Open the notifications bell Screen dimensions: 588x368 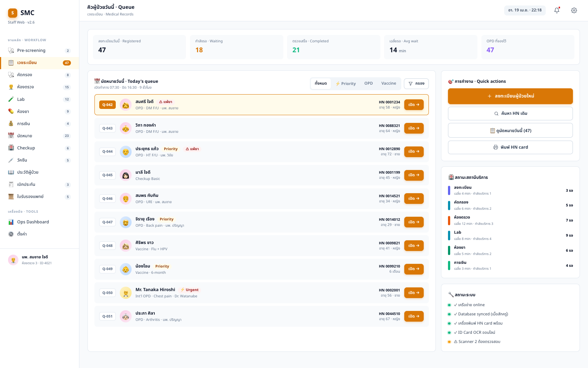pyautogui.click(x=557, y=10)
